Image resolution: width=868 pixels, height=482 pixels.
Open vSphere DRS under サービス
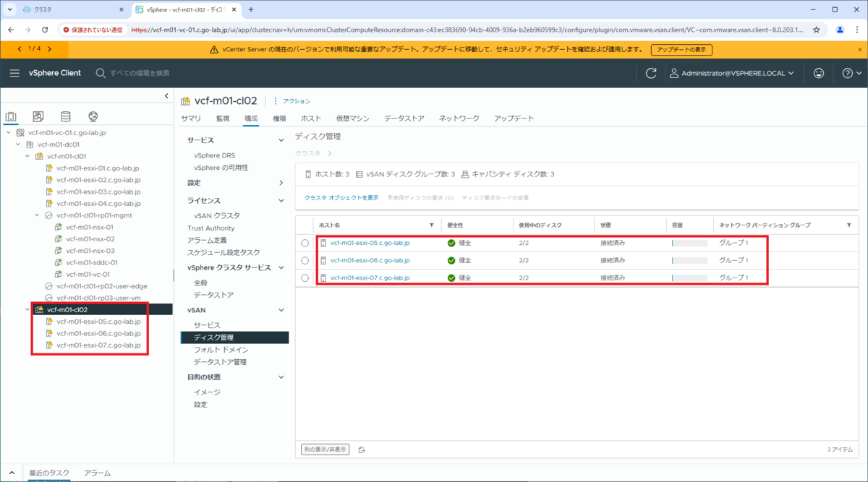coord(214,155)
